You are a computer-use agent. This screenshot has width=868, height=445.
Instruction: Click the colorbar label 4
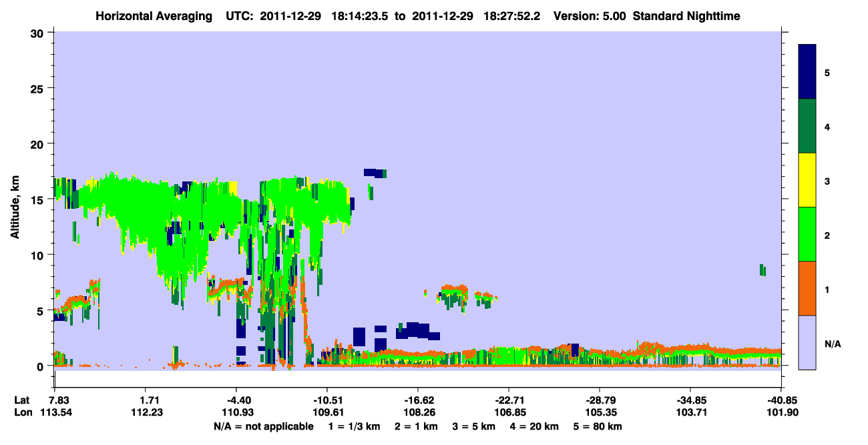pyautogui.click(x=827, y=126)
